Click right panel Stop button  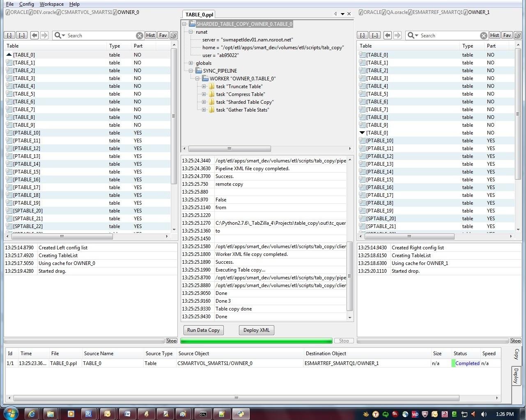pyautogui.click(x=515, y=341)
